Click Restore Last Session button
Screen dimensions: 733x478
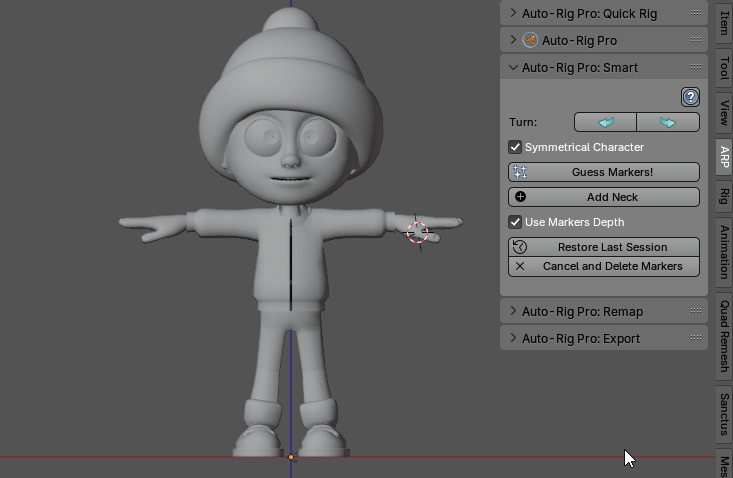coord(604,247)
